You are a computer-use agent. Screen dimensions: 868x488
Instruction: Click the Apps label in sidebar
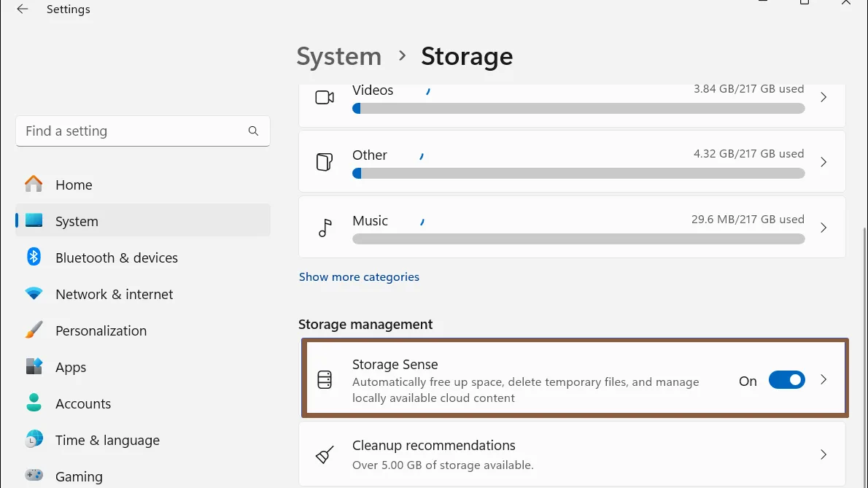71,367
